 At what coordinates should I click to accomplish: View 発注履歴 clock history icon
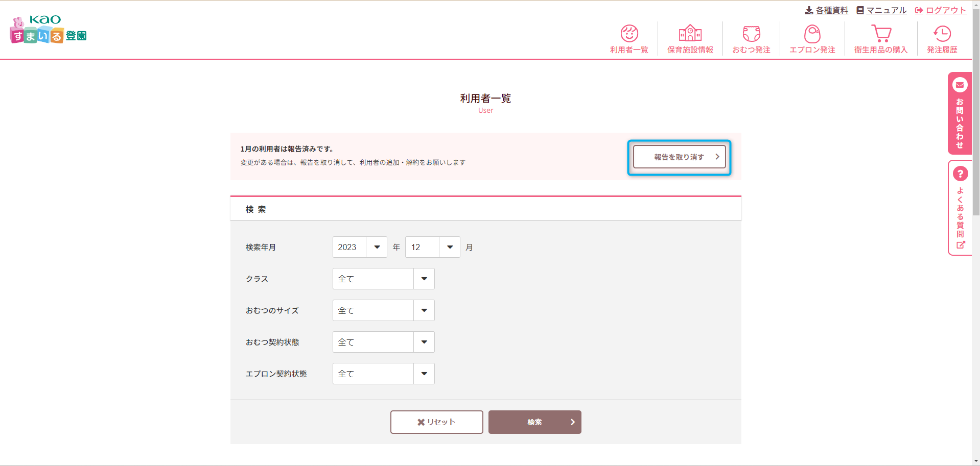point(942,34)
